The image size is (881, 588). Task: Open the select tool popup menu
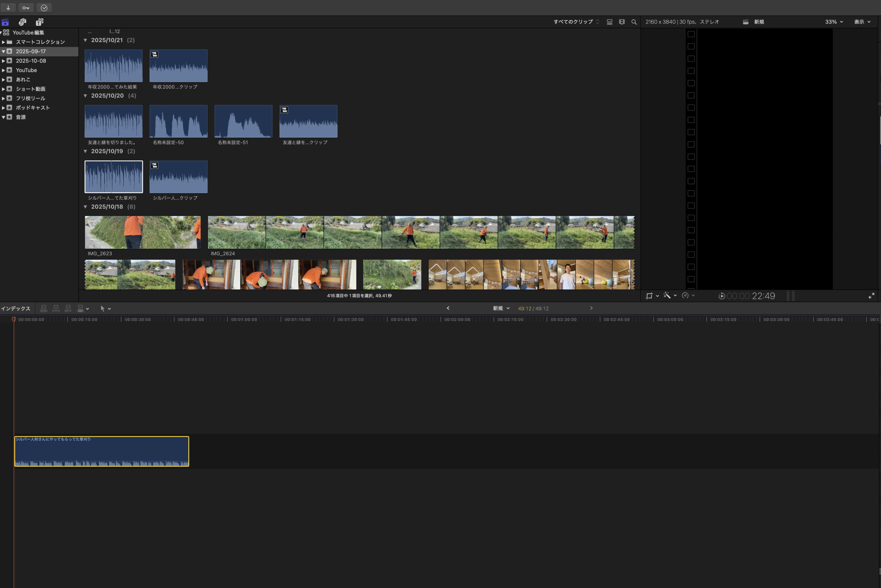[105, 308]
